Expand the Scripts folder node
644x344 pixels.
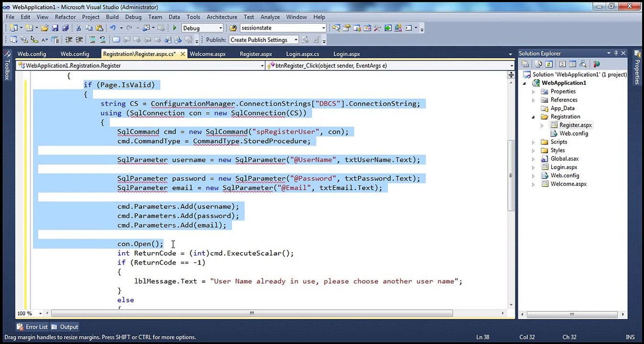coord(533,142)
